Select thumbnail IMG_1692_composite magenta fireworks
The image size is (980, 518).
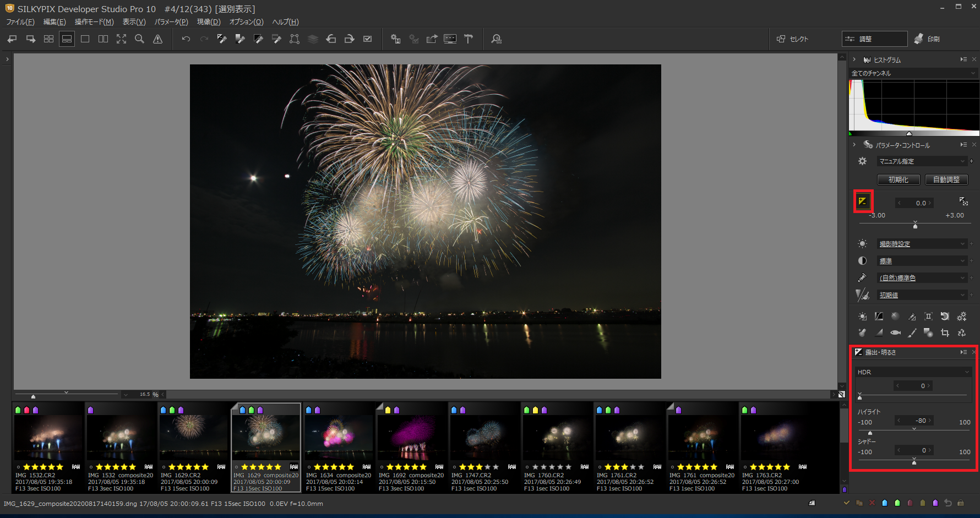tap(412, 449)
